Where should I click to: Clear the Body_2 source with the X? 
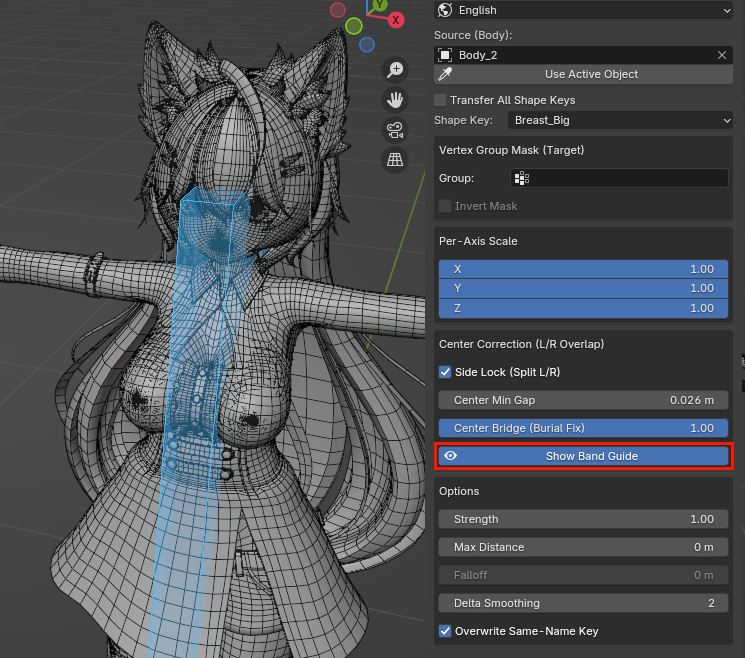coord(722,55)
